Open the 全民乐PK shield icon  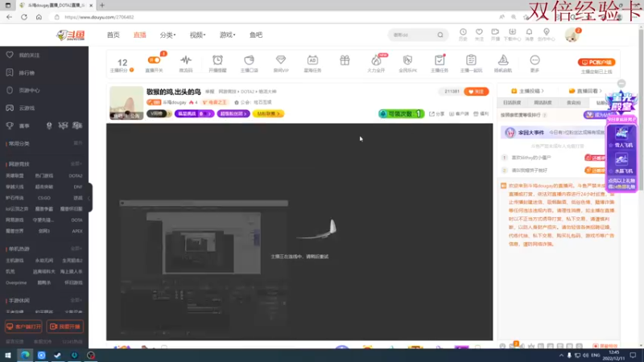click(407, 60)
